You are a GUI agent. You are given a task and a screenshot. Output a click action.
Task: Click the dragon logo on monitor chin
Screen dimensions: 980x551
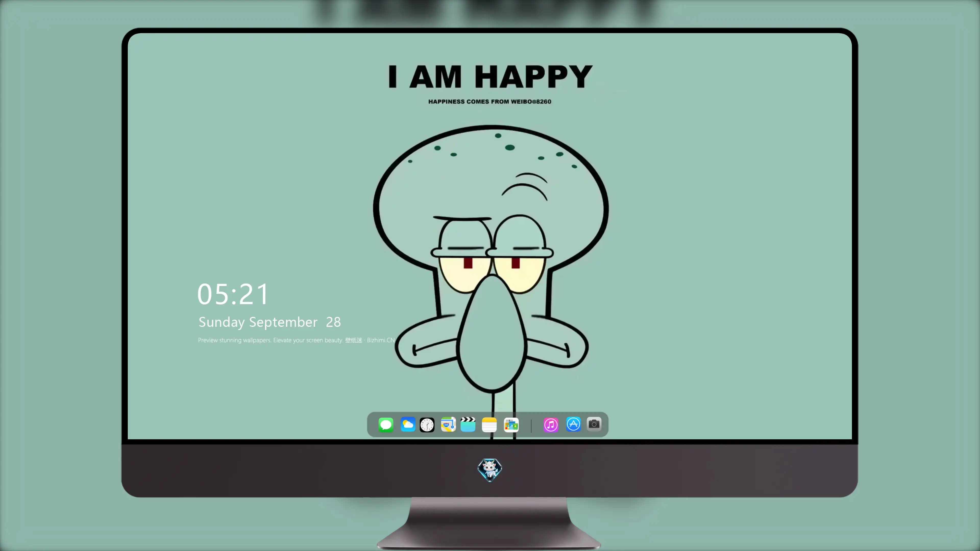coord(490,470)
